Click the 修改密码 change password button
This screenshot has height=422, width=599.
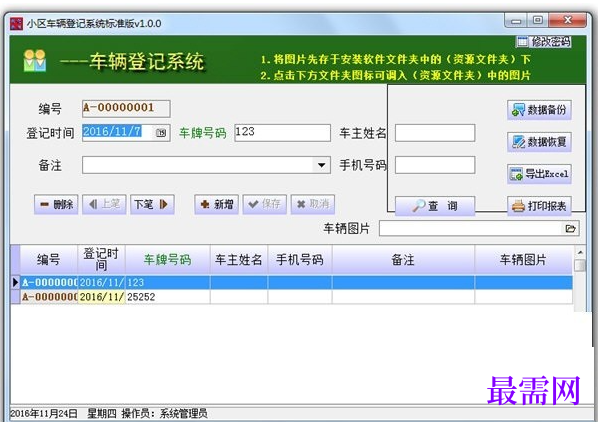[x=544, y=42]
